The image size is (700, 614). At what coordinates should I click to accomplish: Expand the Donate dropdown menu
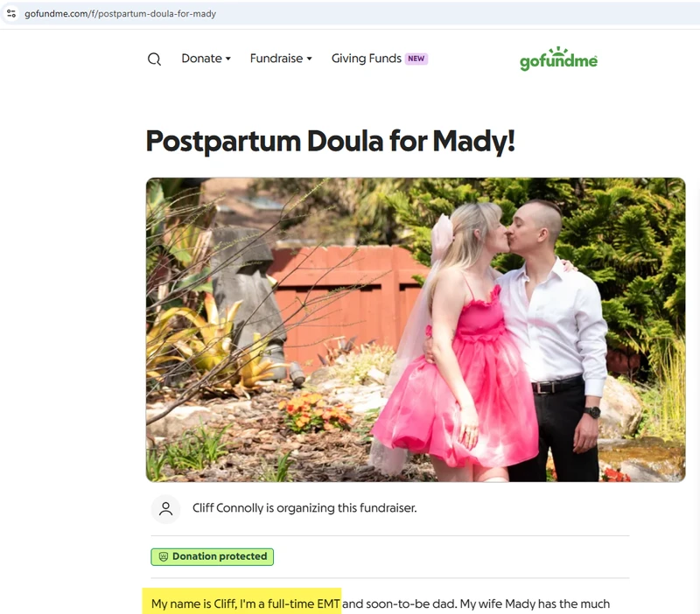pos(206,59)
